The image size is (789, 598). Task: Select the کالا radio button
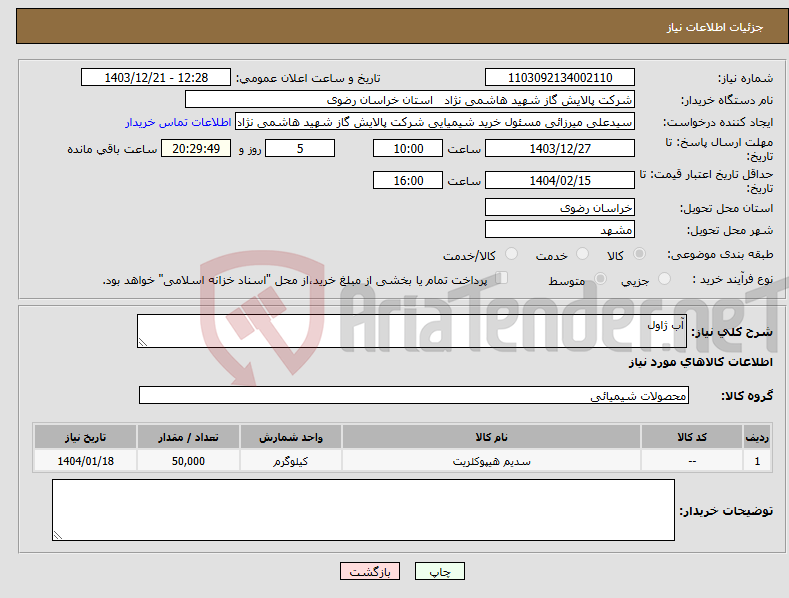coord(639,254)
